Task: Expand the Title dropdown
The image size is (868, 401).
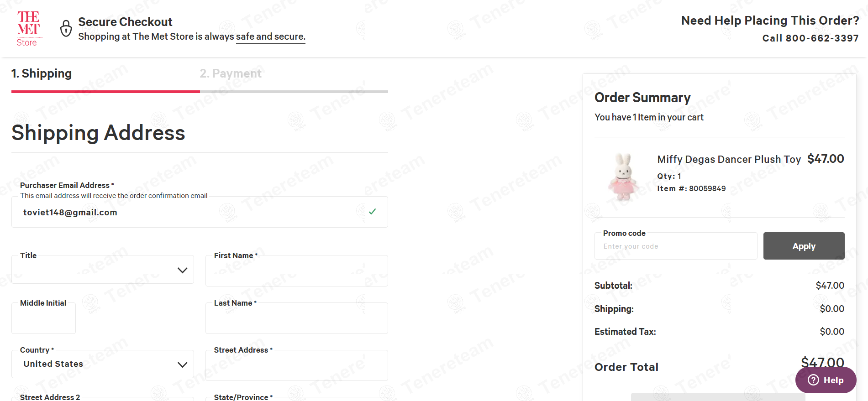Action: click(x=102, y=270)
